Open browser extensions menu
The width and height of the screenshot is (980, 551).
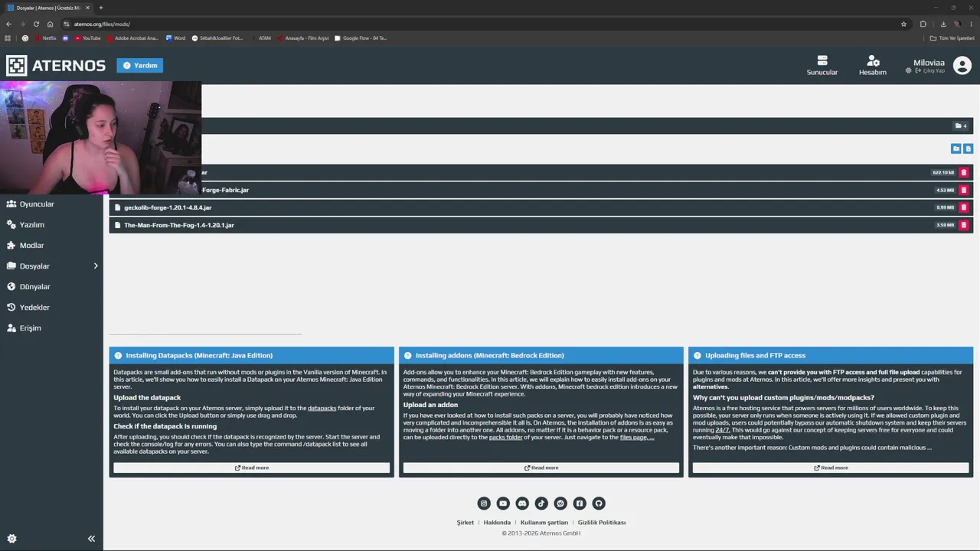point(923,24)
